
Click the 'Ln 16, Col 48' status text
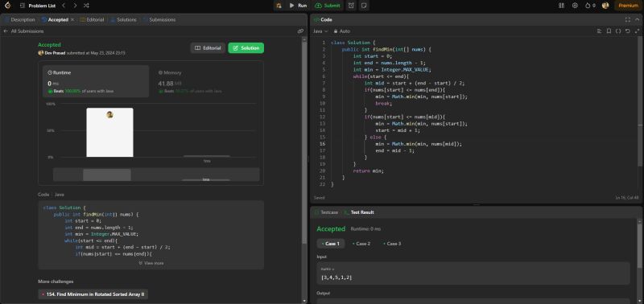[627, 198]
